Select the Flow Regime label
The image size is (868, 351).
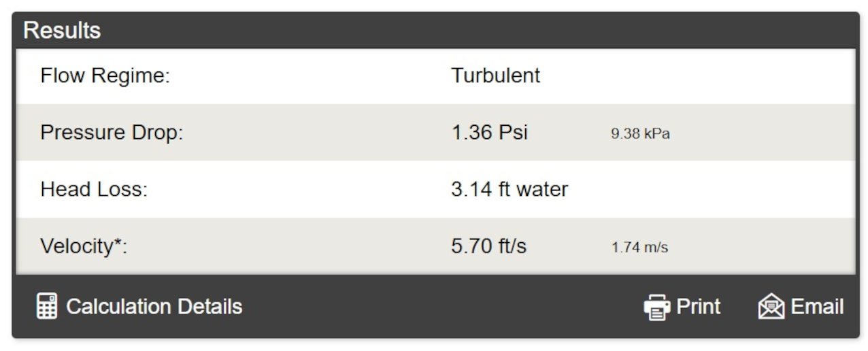point(105,76)
